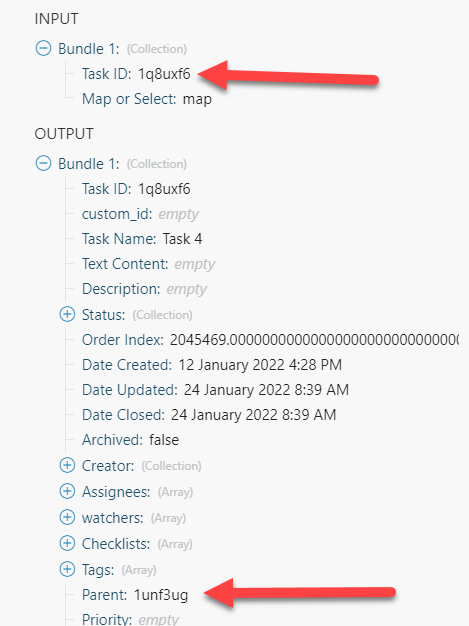
Task: Expand the Status collection
Action: click(67, 314)
